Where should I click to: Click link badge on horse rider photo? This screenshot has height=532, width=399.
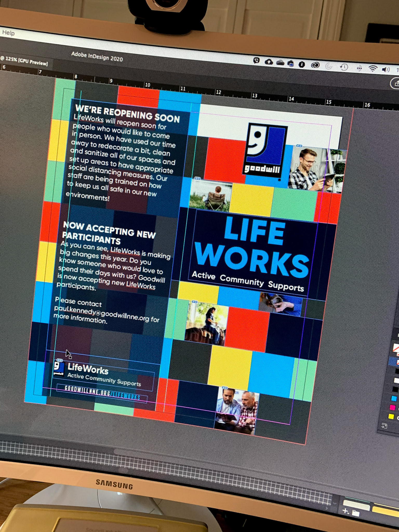[194, 302]
